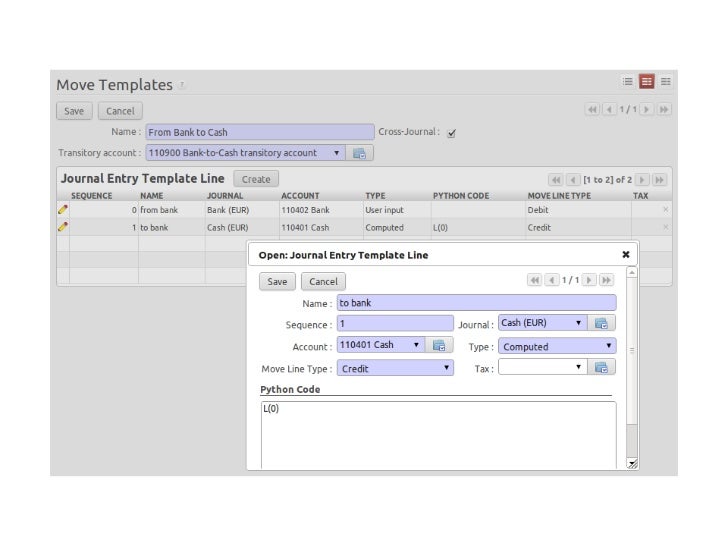Screen dimensions: 728x546
Task: Cancel the Move Template form
Action: pyautogui.click(x=120, y=111)
